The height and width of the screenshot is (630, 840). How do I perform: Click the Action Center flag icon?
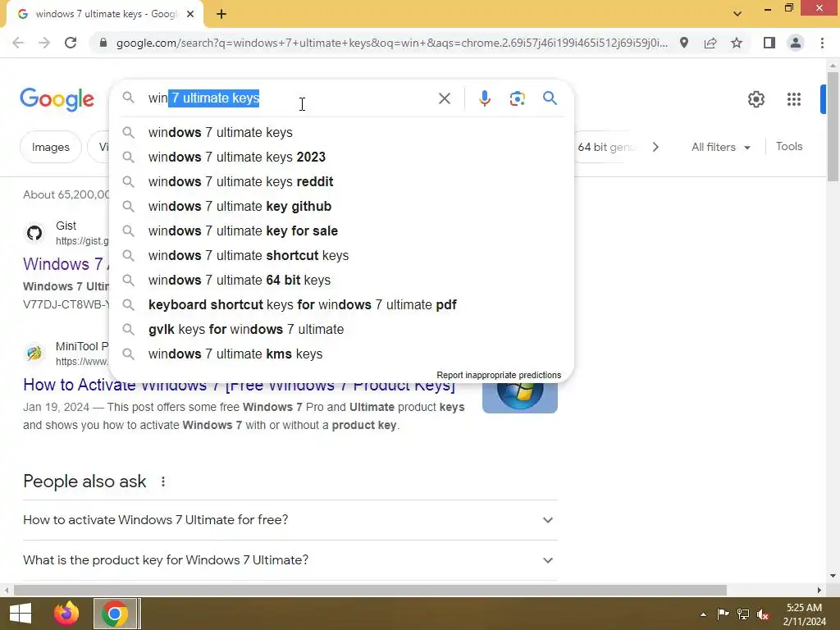coord(723,614)
